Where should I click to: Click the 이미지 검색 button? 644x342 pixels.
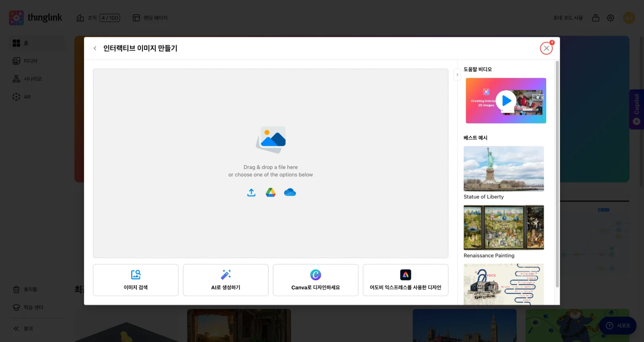pos(136,280)
